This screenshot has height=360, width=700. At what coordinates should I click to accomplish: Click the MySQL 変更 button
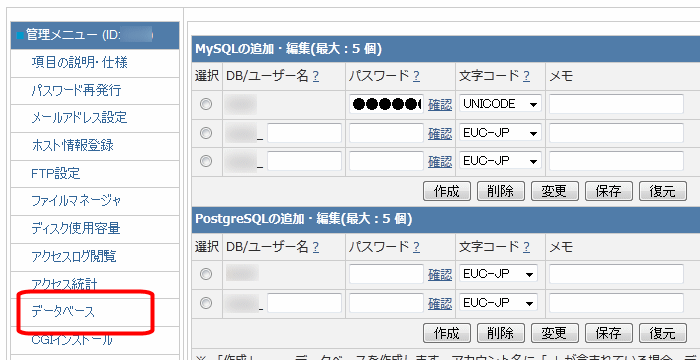point(554,191)
